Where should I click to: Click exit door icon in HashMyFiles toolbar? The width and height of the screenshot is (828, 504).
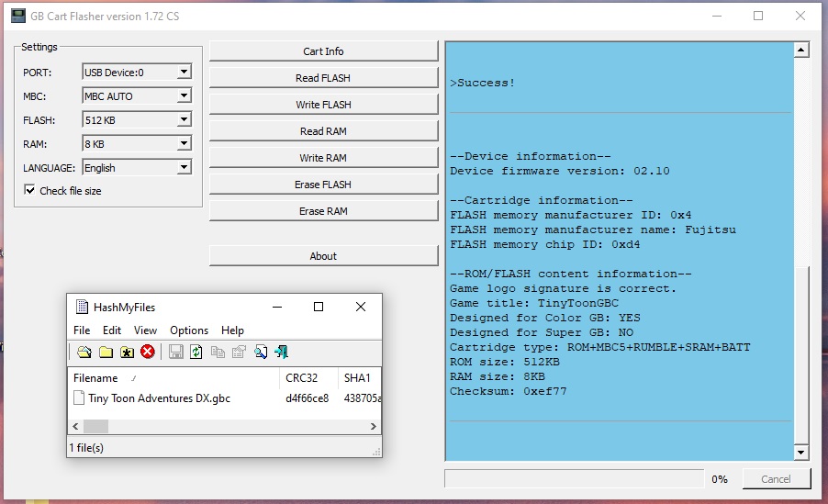click(282, 352)
